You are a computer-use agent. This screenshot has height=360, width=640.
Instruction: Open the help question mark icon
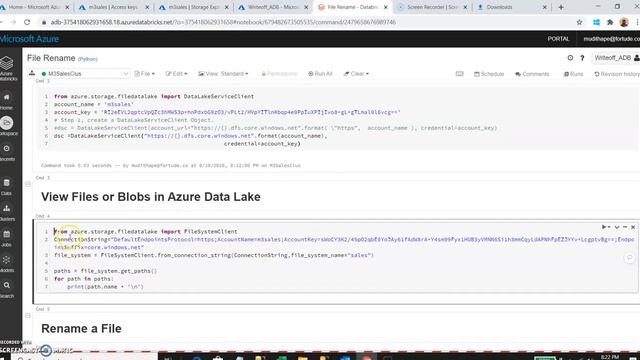[x=582, y=58]
